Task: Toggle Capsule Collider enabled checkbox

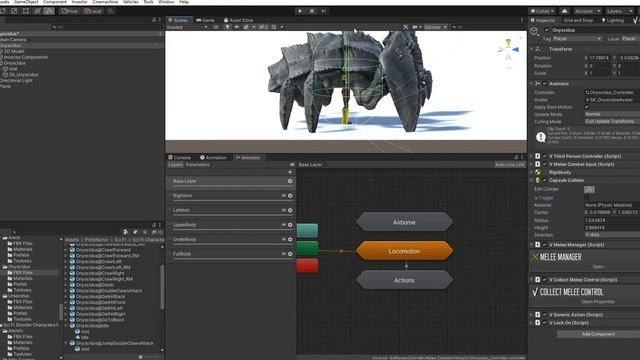Action: (x=544, y=180)
